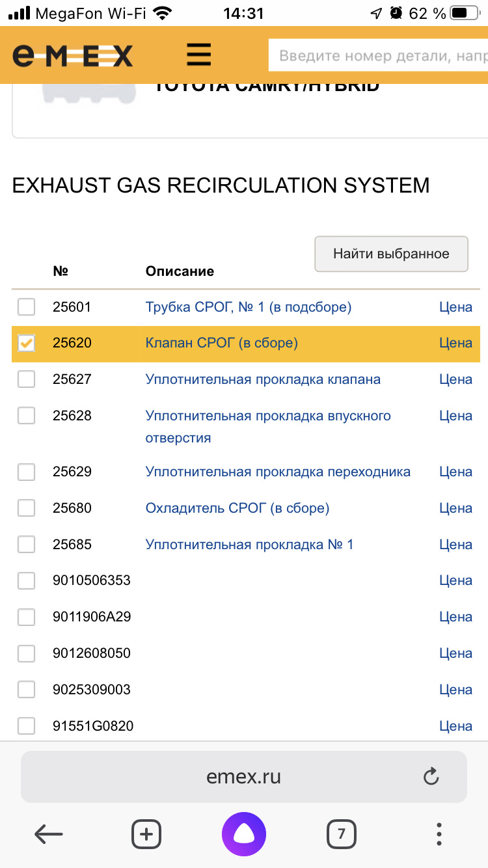Open Клапан СРОГ (в сборе) link

221,343
